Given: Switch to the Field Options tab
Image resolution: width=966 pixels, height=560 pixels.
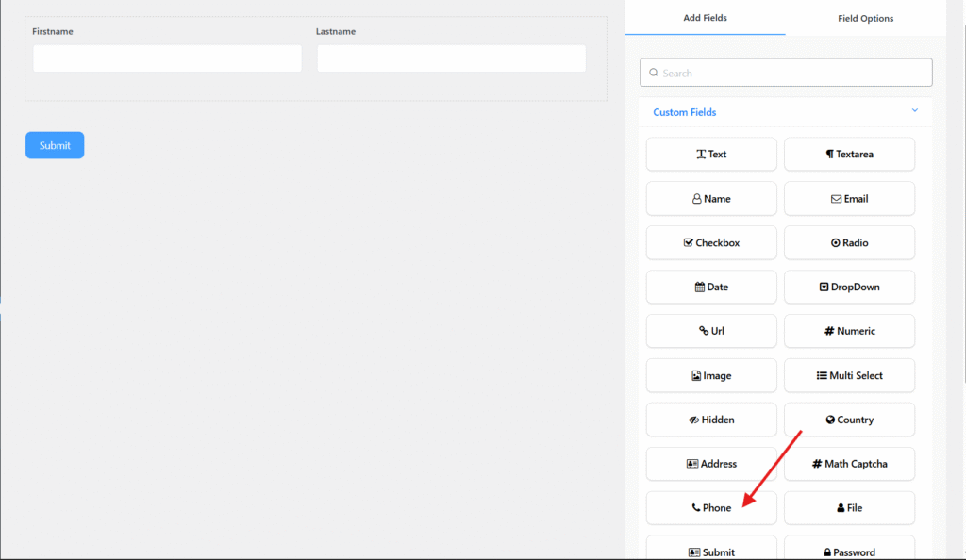Looking at the screenshot, I should [865, 18].
